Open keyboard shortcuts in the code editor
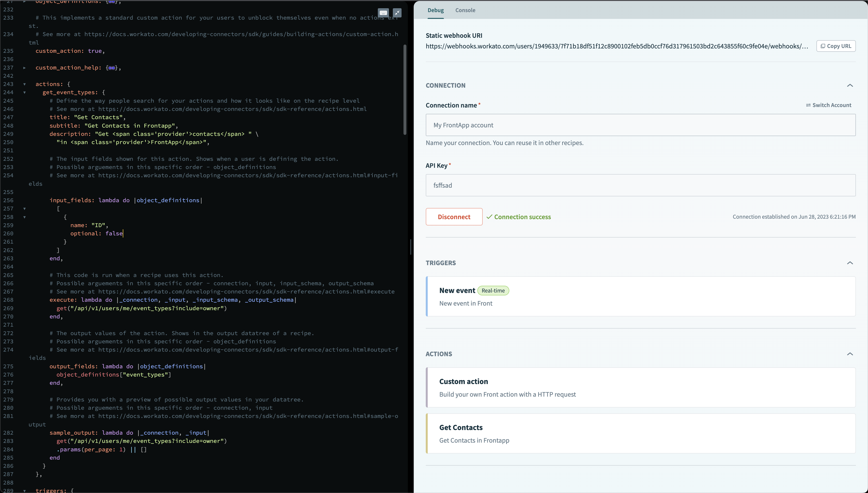This screenshot has height=493, width=868. click(383, 13)
